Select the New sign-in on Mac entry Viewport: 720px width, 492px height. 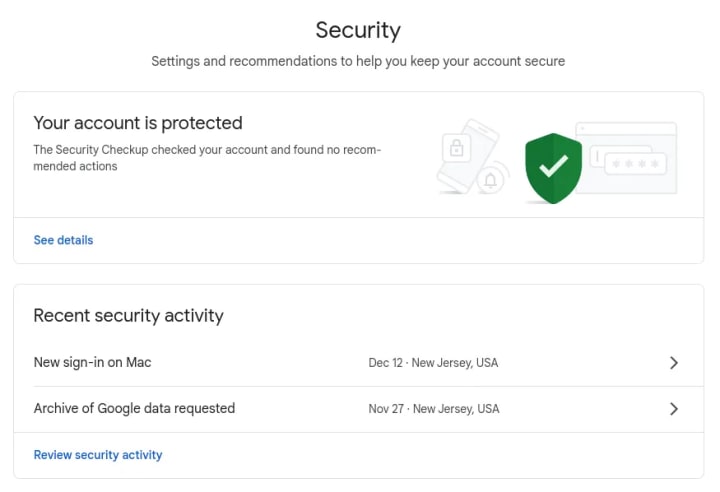(x=92, y=362)
